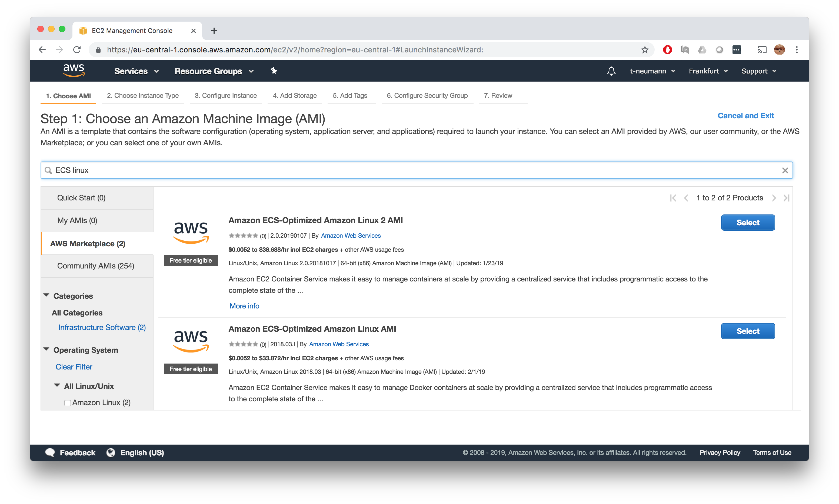The image size is (839, 504).
Task: Open More info for Linux 2 AMI
Action: (244, 306)
